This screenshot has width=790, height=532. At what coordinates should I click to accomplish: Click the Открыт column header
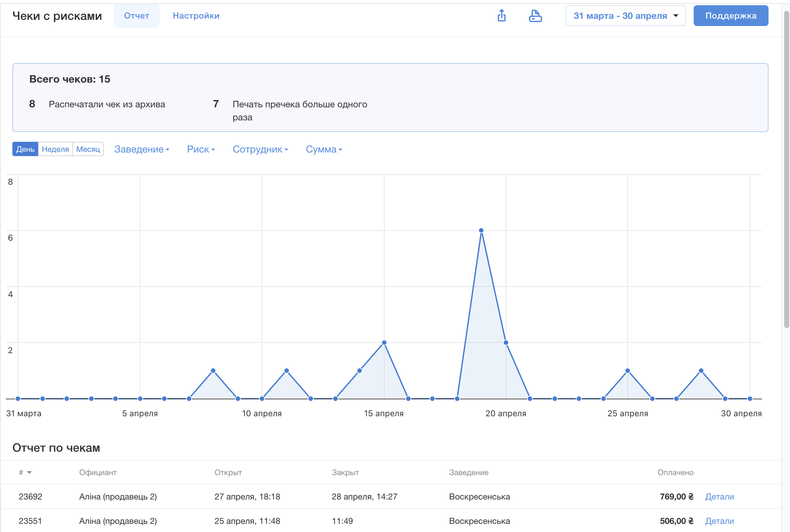pos(228,472)
